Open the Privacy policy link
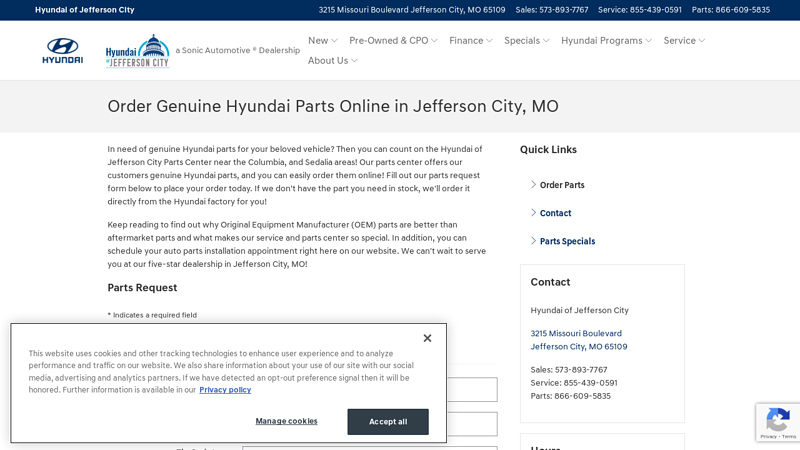800x450 pixels. tap(225, 390)
